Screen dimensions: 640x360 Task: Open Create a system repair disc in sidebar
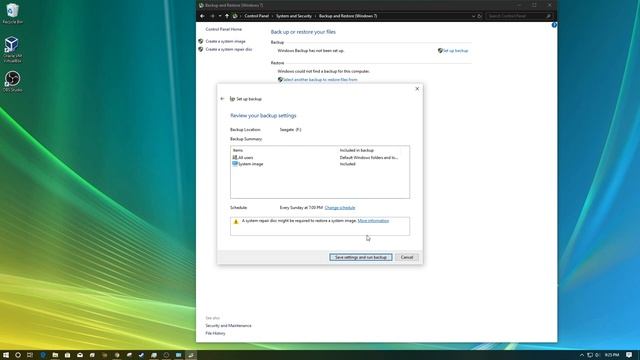(x=229, y=49)
